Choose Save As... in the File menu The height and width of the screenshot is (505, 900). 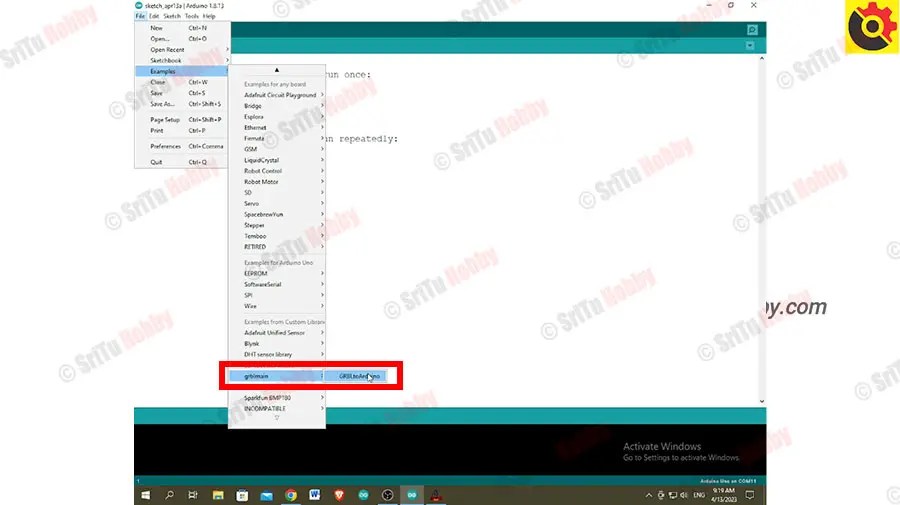point(182,104)
